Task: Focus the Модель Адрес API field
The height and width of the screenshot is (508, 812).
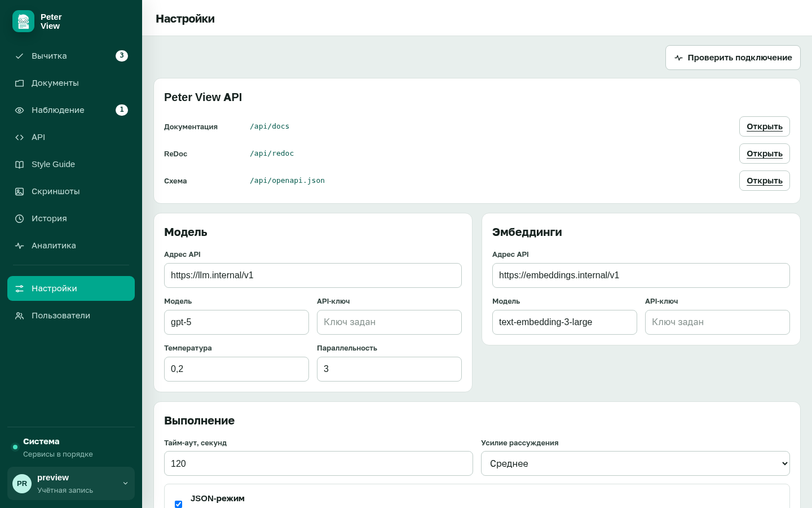Action: pos(313,275)
